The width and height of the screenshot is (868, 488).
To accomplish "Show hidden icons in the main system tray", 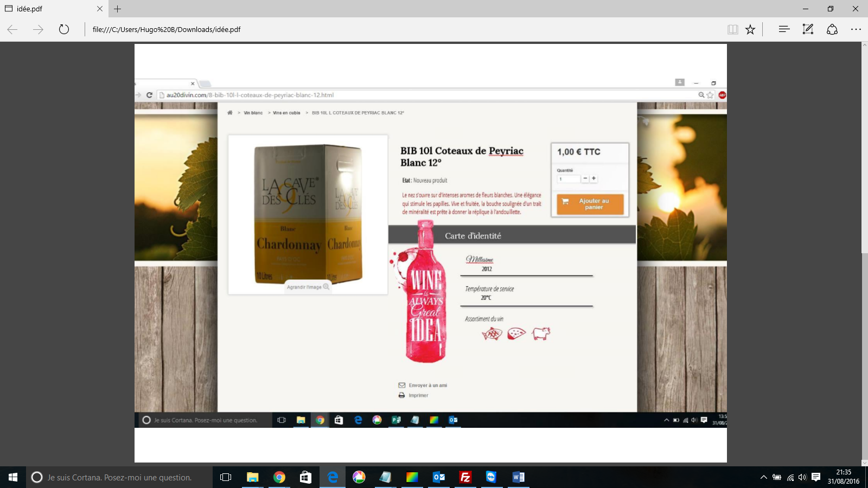I will 763,477.
